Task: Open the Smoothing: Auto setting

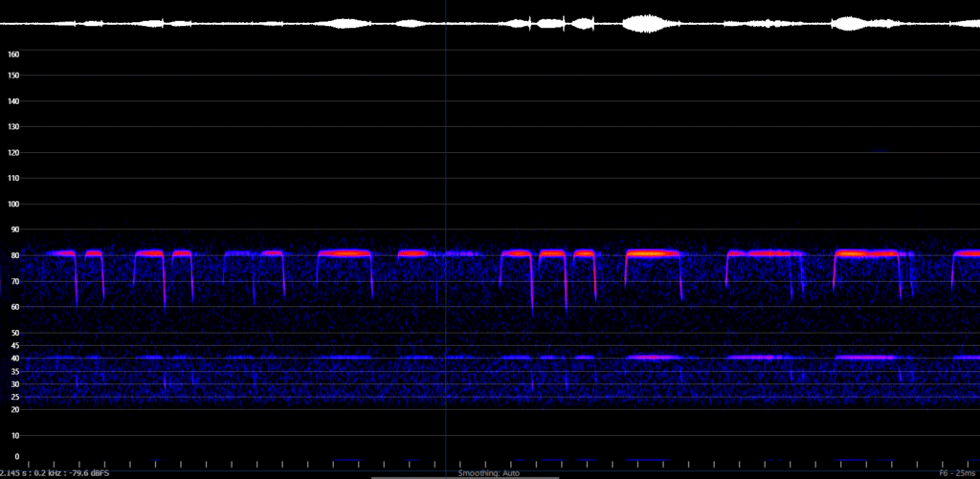Action: click(x=490, y=472)
